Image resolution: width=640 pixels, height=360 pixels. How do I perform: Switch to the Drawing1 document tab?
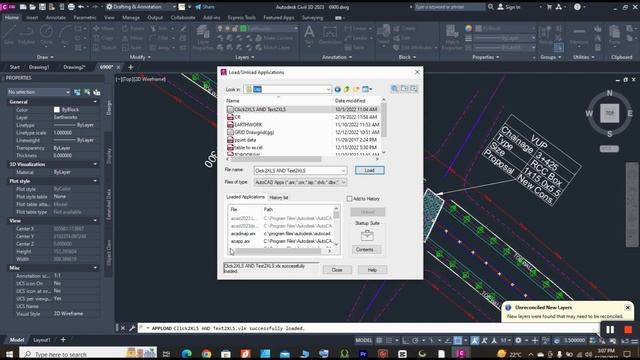pos(39,67)
